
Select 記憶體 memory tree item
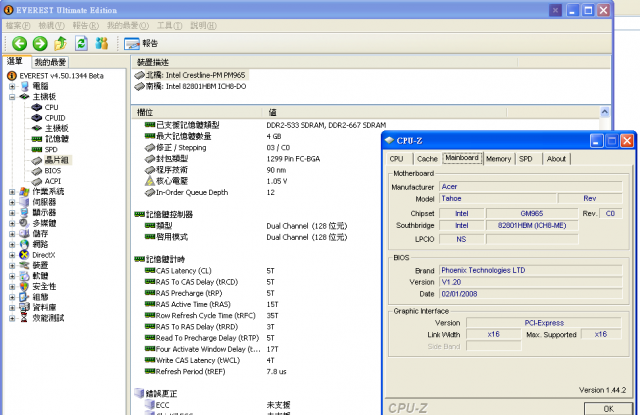point(56,139)
